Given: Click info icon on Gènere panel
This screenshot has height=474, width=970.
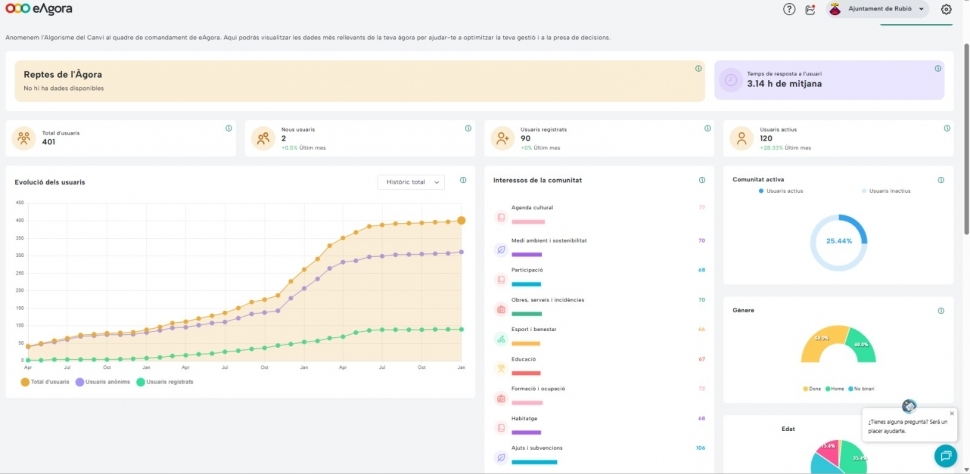Looking at the screenshot, I should pyautogui.click(x=941, y=311).
